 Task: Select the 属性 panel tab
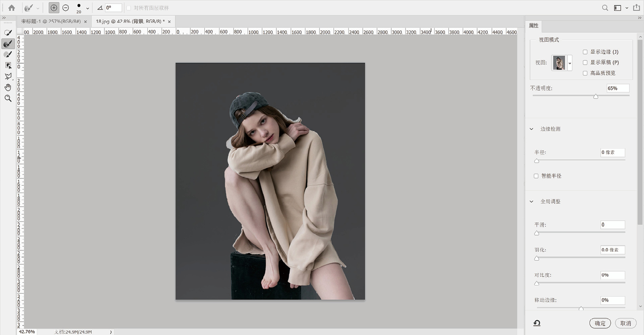(534, 26)
